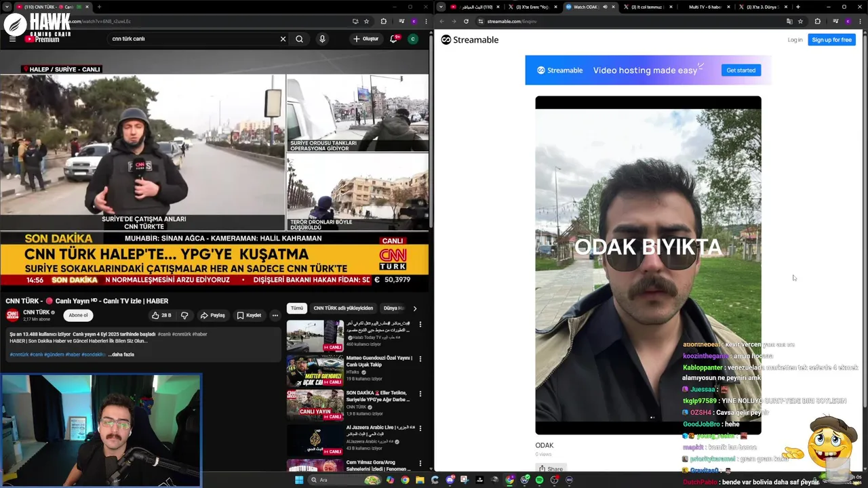868x488 pixels.
Task: Open new tab in right browser
Action: pos(797,7)
